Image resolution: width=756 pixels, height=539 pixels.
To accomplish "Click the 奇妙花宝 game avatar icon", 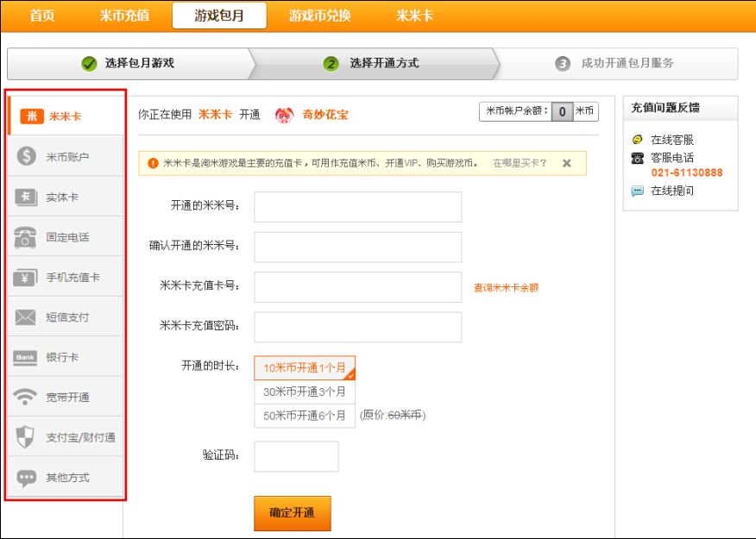I will coord(284,115).
